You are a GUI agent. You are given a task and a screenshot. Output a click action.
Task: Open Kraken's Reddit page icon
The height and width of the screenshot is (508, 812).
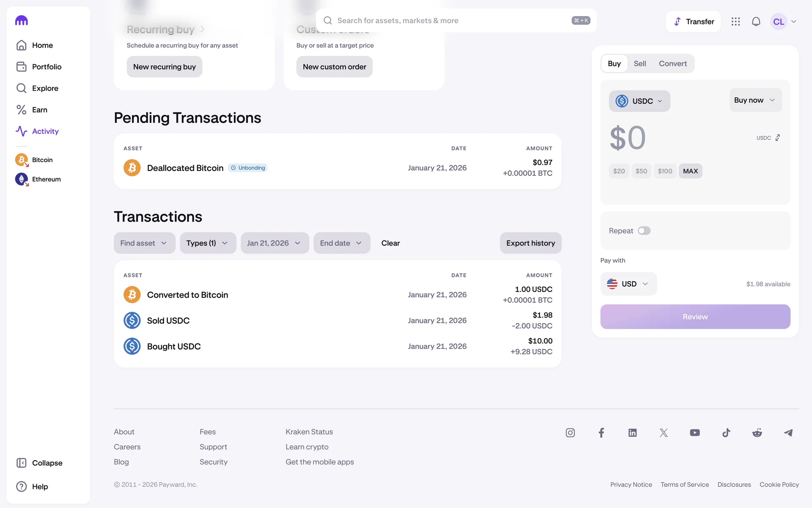pyautogui.click(x=757, y=433)
